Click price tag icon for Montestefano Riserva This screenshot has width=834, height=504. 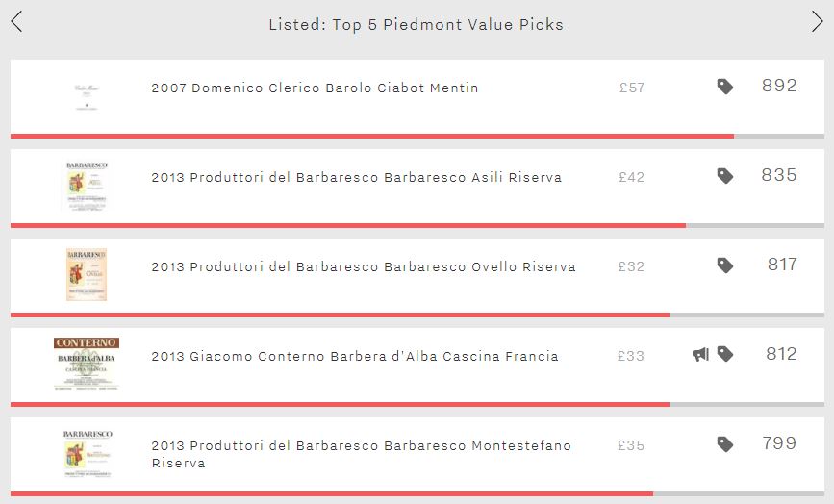(725, 444)
